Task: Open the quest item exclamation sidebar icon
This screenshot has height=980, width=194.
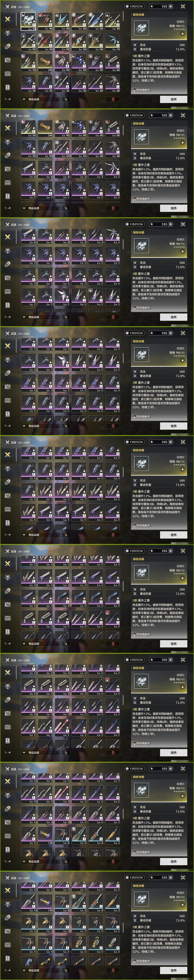Action: (8, 87)
